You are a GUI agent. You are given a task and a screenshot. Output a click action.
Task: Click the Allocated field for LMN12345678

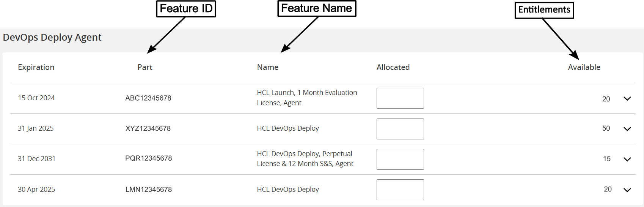click(x=400, y=190)
